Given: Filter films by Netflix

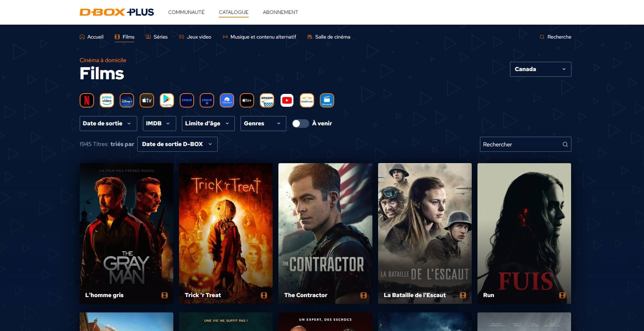Looking at the screenshot, I should [87, 100].
